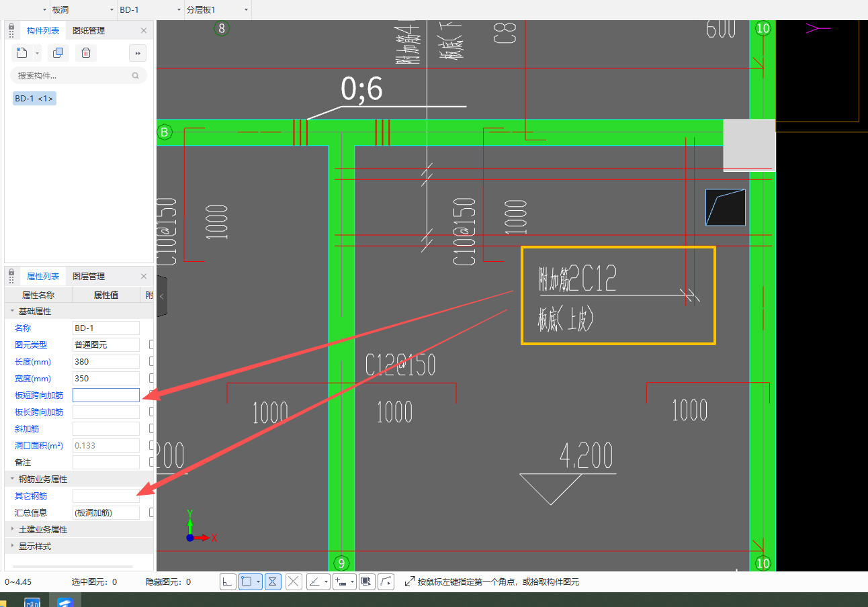This screenshot has height=607, width=868.
Task: Check the box next to 图元类型 row
Action: click(151, 344)
